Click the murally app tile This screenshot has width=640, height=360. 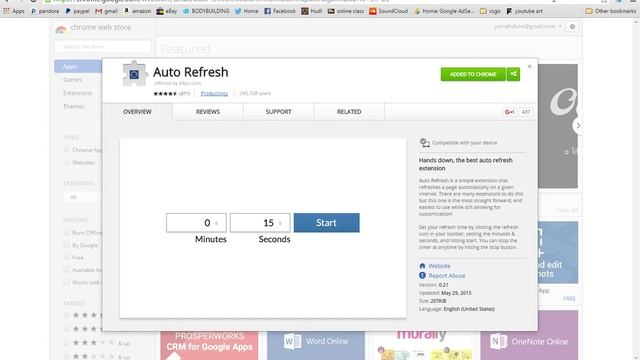pyautogui.click(x=422, y=345)
